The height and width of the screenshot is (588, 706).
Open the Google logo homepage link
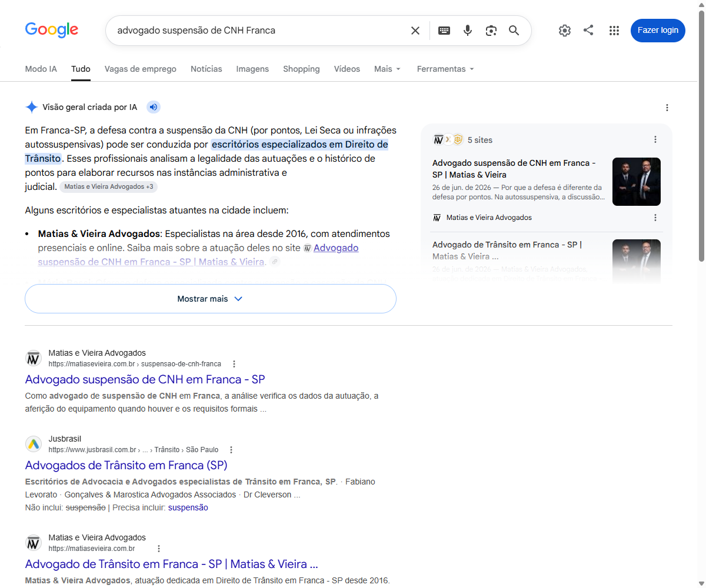52,30
